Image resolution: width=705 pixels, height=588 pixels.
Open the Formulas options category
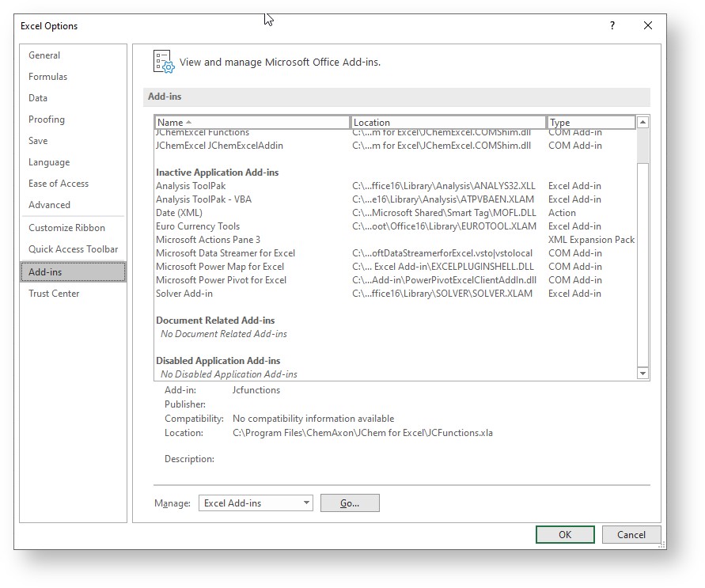(x=48, y=77)
